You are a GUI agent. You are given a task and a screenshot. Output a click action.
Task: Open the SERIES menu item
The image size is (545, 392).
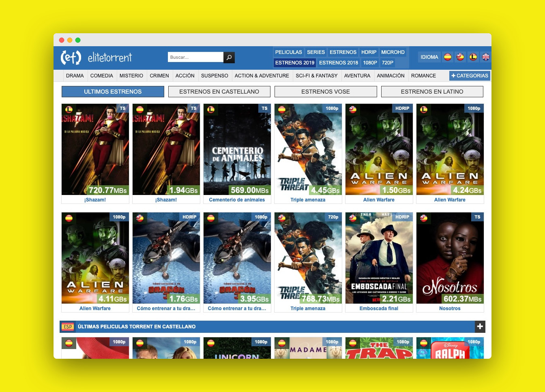pyautogui.click(x=316, y=52)
